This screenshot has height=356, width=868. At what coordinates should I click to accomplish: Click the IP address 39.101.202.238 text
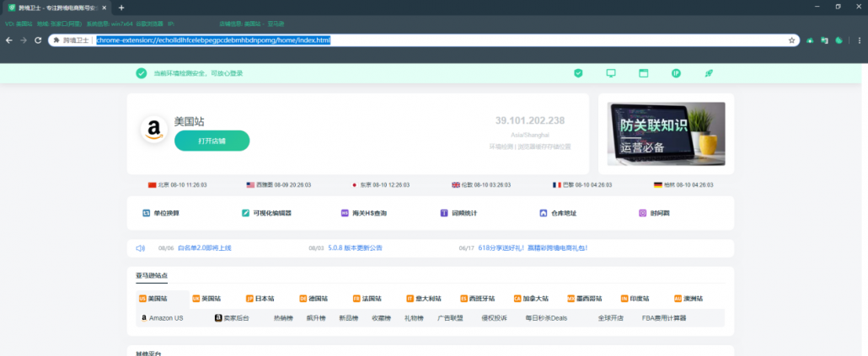(x=530, y=121)
